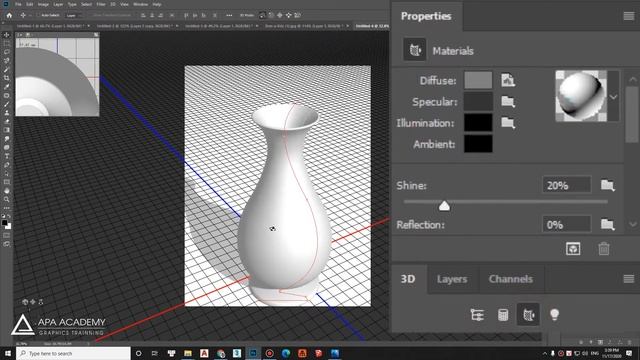This screenshot has height=360, width=640.
Task: Open the Auto-Select Layer dropdown
Action: click(x=74, y=15)
